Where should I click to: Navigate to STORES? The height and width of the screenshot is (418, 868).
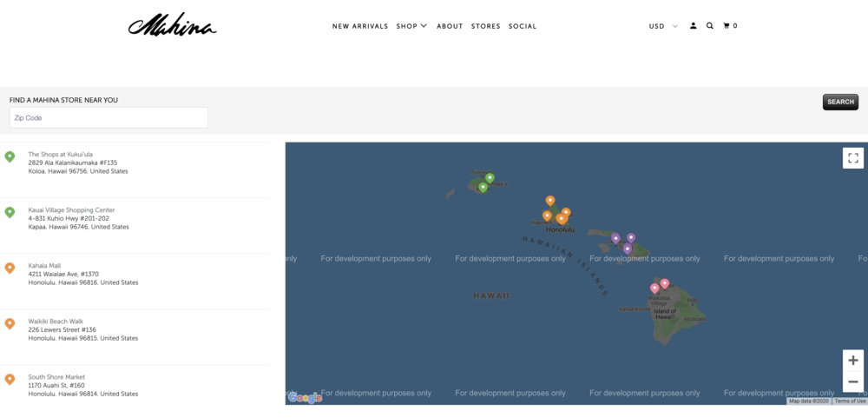point(486,26)
